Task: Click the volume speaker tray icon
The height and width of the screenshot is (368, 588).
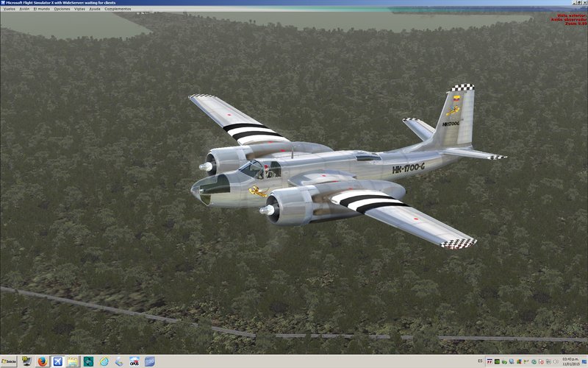Action: pyautogui.click(x=556, y=361)
